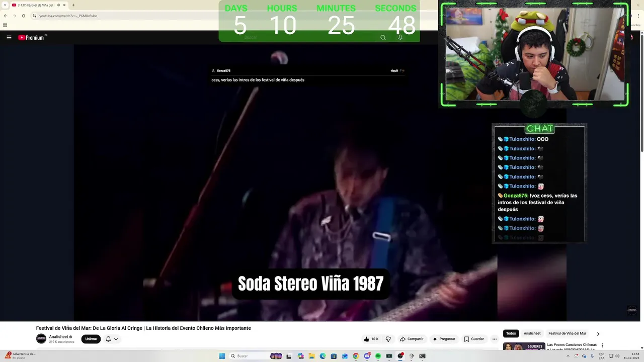The width and height of the screenshot is (644, 362).
Task: Select the Analisheet filter chip
Action: (532, 333)
